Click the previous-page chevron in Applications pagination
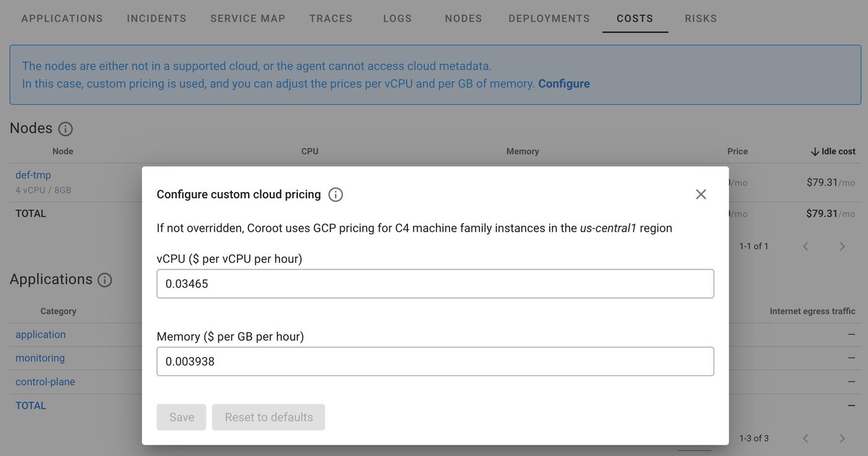 805,438
